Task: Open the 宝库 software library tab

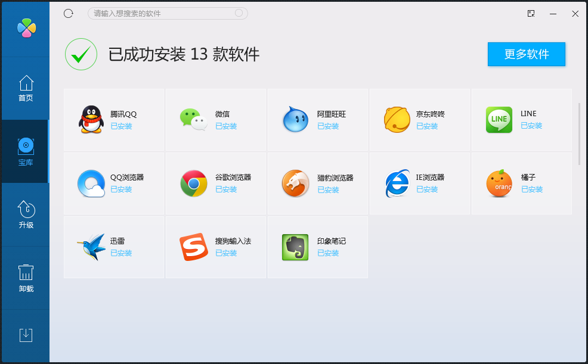Action: point(26,152)
